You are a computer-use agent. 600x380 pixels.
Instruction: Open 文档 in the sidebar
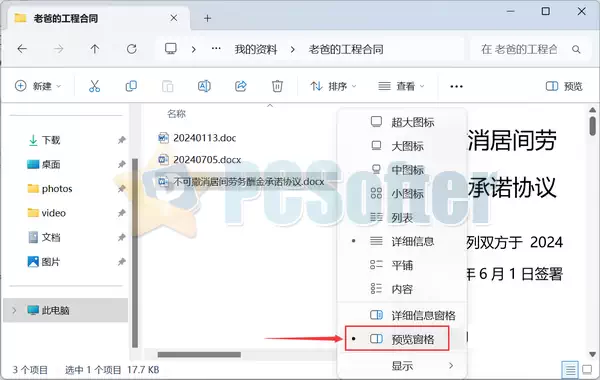tap(51, 237)
